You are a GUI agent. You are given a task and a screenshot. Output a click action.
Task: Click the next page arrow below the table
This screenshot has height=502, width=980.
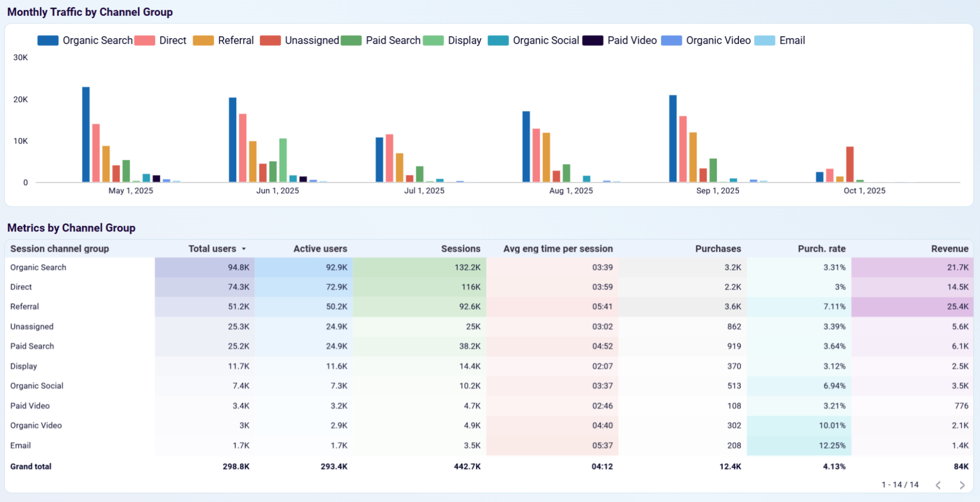tap(961, 484)
